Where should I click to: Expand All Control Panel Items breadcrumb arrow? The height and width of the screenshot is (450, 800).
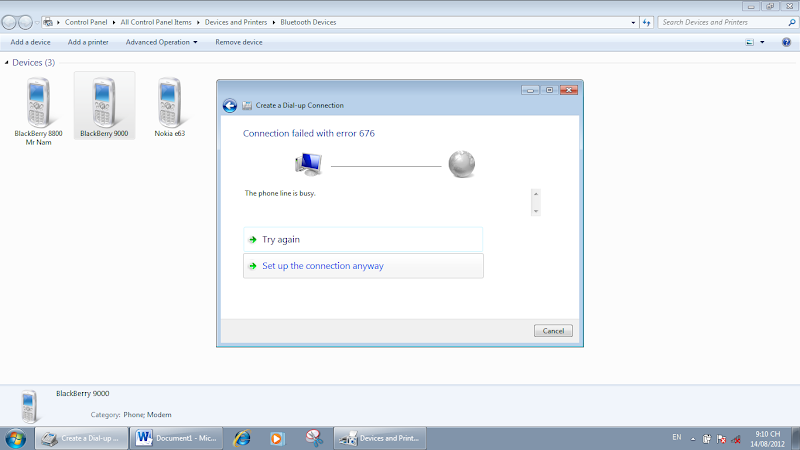198,22
